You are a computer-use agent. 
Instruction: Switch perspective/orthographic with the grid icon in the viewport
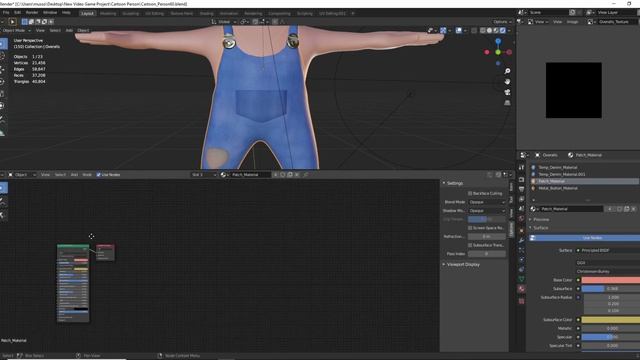(x=507, y=103)
